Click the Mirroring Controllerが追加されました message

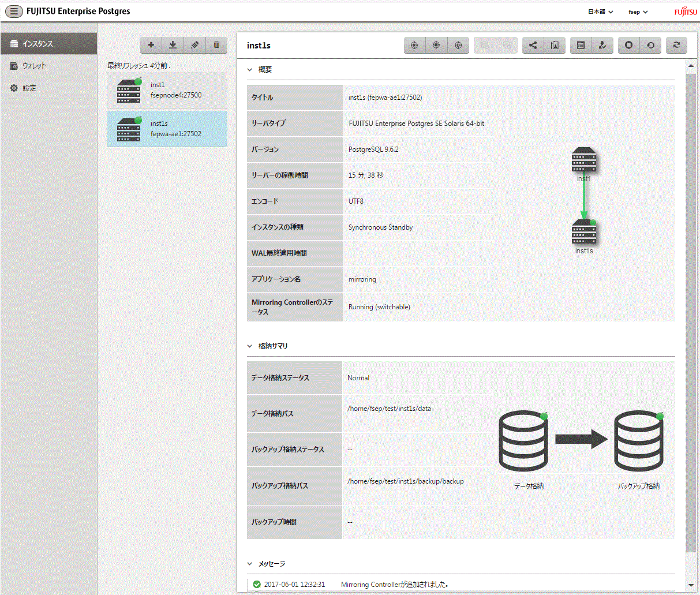point(395,585)
